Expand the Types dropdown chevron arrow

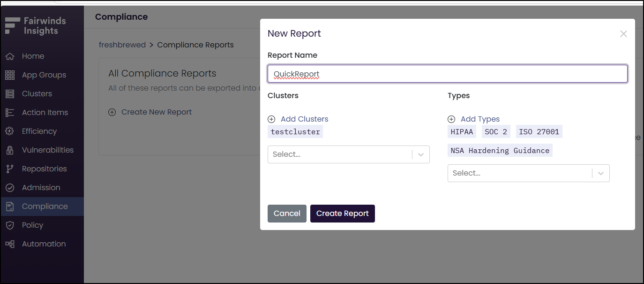(x=601, y=173)
